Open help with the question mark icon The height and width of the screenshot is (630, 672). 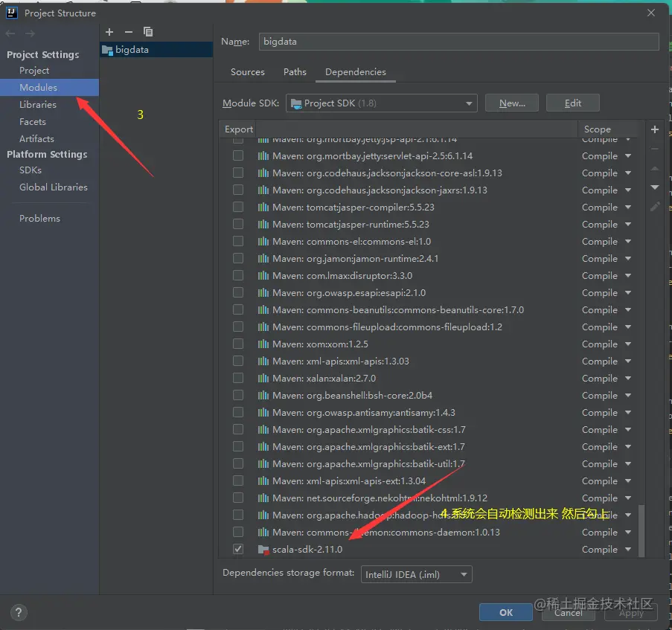(x=19, y=612)
